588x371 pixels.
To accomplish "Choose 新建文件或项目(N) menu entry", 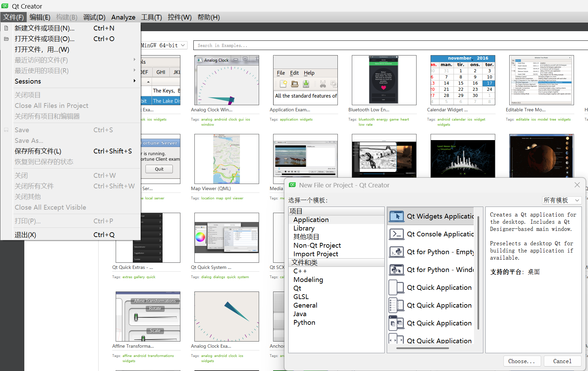I will 71,28.
